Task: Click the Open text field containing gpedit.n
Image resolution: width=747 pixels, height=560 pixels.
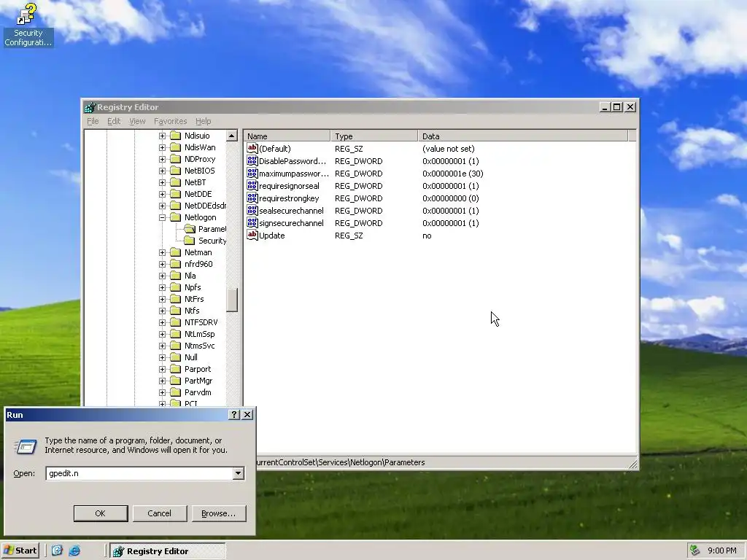Action: click(139, 473)
